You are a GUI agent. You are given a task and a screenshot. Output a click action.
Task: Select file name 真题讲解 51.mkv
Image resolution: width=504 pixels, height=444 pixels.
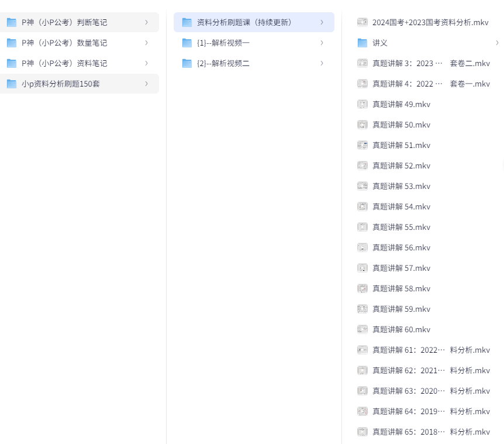coord(402,145)
